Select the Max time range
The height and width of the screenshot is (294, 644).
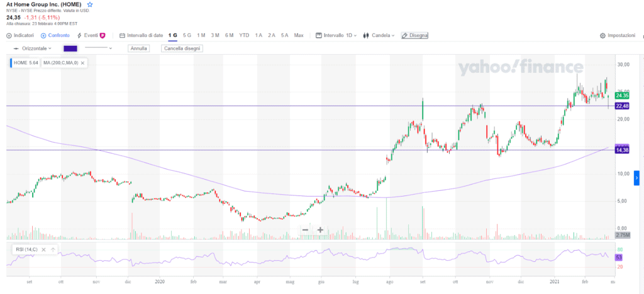[x=299, y=36]
